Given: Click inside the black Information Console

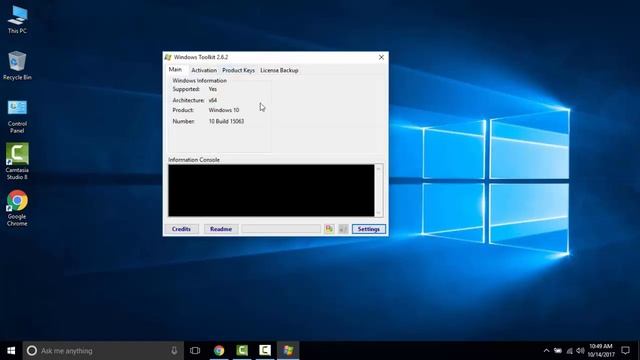Looking at the screenshot, I should pos(271,190).
